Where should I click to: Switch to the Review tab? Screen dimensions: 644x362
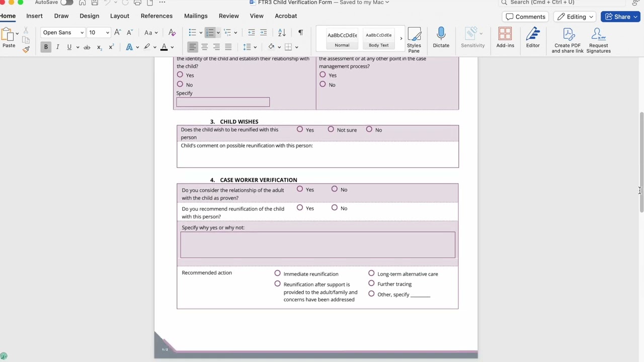pyautogui.click(x=228, y=16)
